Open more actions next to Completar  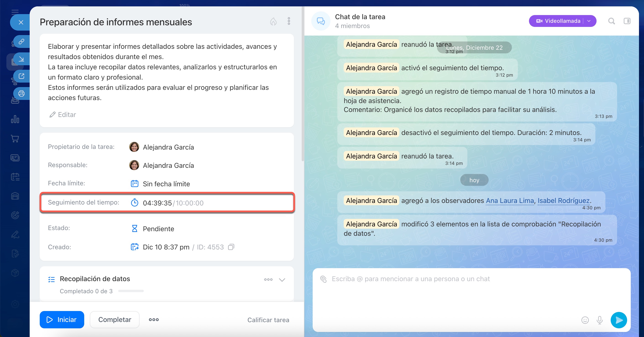[154, 319]
